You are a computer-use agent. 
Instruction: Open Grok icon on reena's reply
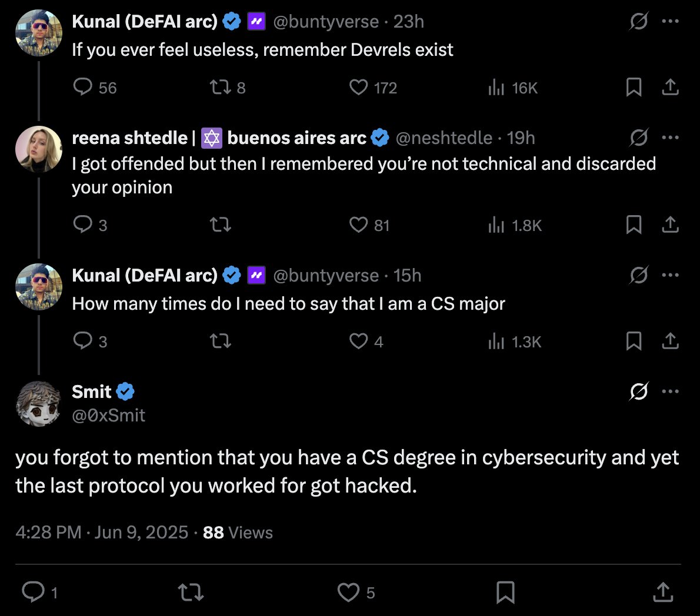pos(638,138)
